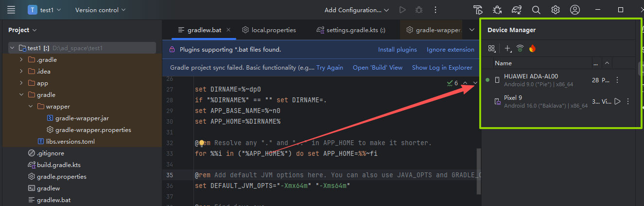The image size is (644, 206).
Task: Expand the .idea folder
Action: click(21, 72)
